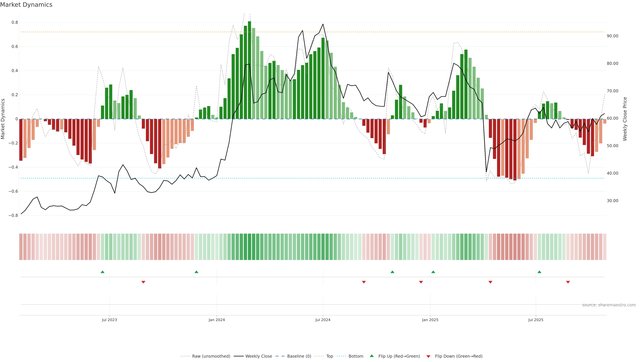Screen dimensions: 644x362
Task: Click the red flip-down triangle just before Jan 2025
Action: point(421,282)
